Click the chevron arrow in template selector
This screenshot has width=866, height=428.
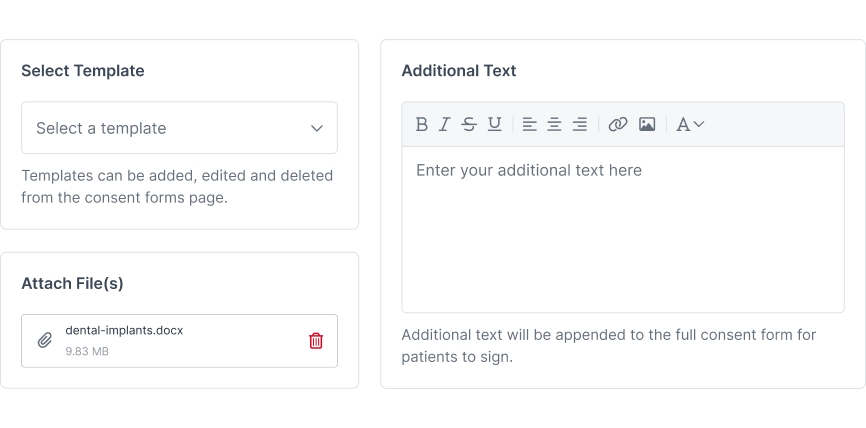point(316,128)
